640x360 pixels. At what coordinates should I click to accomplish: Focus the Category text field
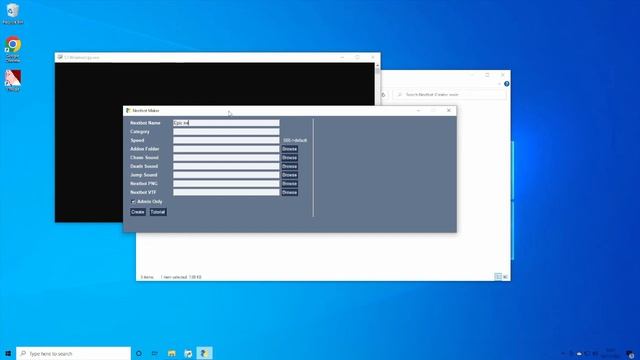(226, 131)
